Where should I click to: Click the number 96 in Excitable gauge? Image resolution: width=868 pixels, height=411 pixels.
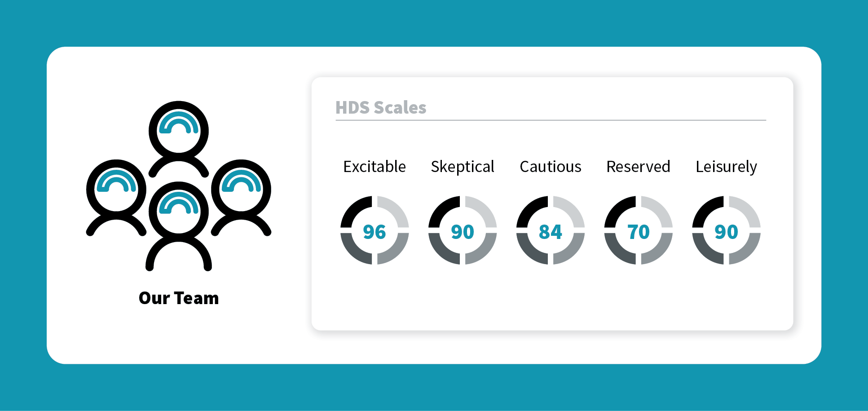tap(375, 232)
